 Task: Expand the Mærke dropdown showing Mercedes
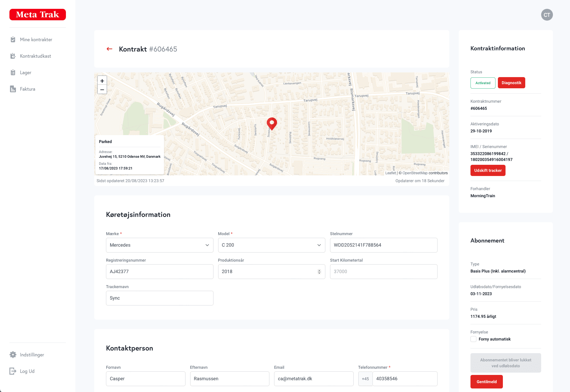point(160,245)
